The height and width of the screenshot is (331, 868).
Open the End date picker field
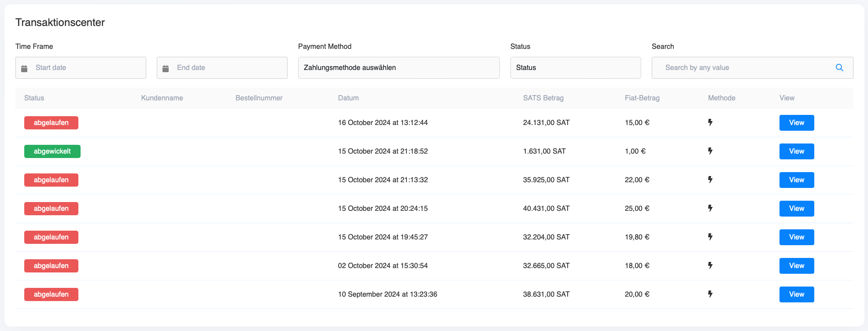coord(229,68)
